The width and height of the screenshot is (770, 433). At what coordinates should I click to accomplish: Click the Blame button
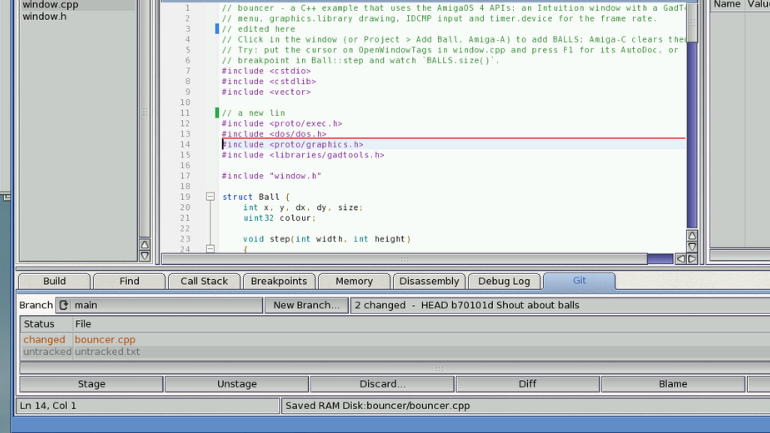(673, 384)
